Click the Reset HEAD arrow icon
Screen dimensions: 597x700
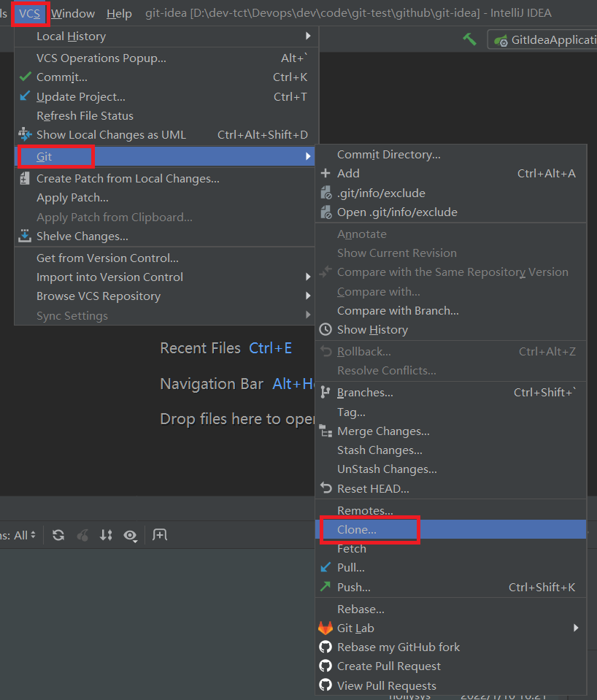coord(326,488)
